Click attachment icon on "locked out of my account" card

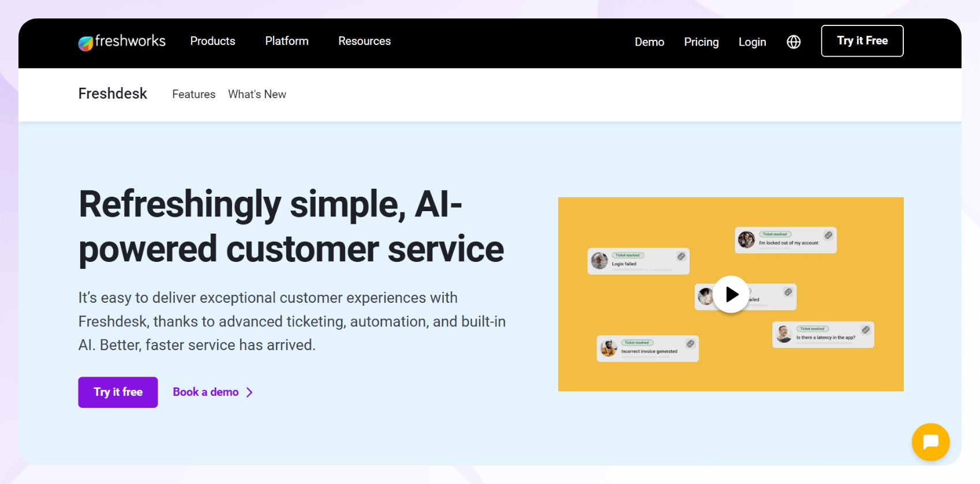(828, 235)
